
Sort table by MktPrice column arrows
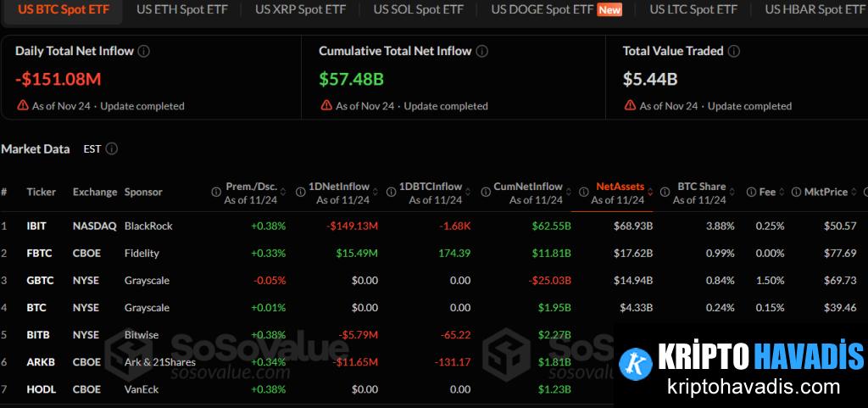click(853, 192)
